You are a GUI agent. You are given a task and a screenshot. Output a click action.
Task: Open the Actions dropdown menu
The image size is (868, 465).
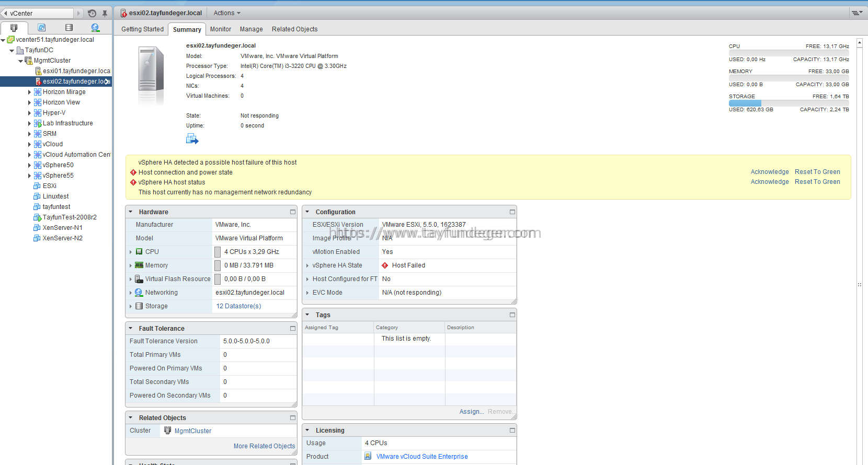(227, 13)
